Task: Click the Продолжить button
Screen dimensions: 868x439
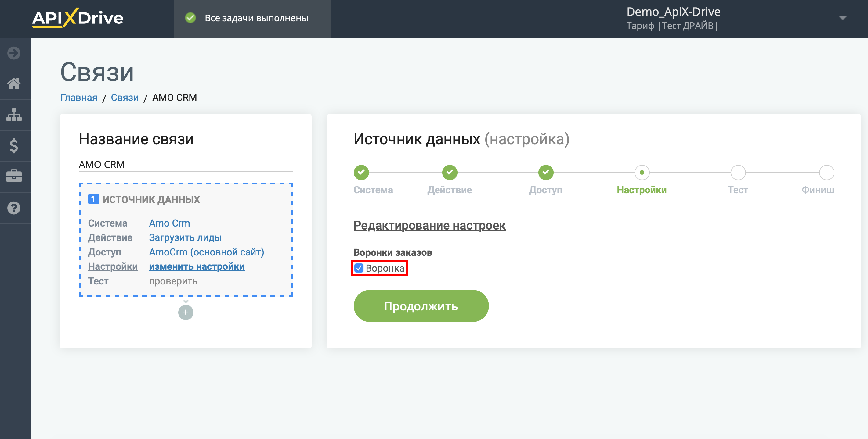Action: pyautogui.click(x=421, y=306)
